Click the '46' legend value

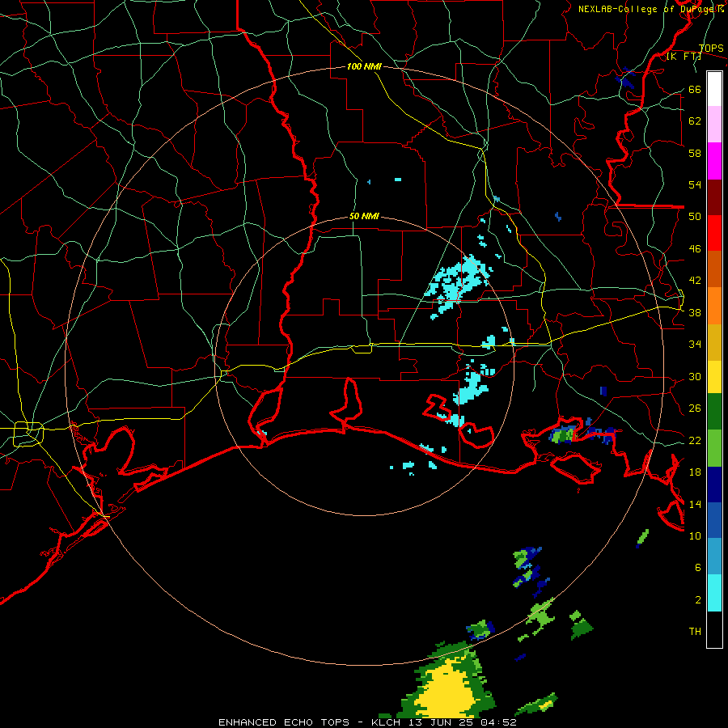click(695, 248)
